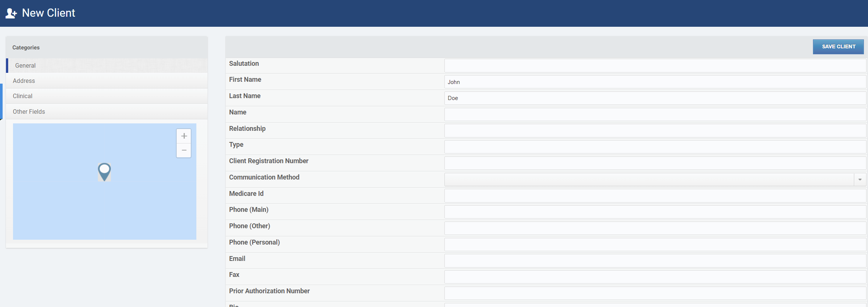Click the Phone (Main) text field
Image resolution: width=868 pixels, height=307 pixels.
(x=655, y=212)
